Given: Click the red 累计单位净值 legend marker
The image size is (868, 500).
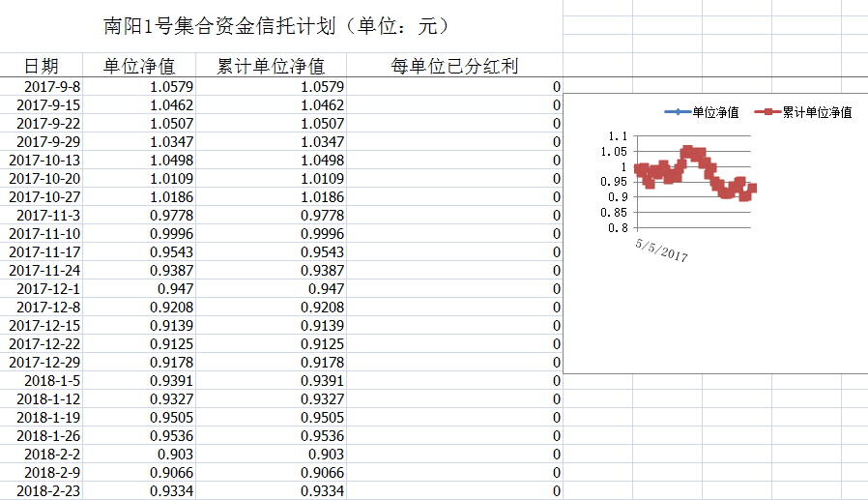Looking at the screenshot, I should point(767,112).
